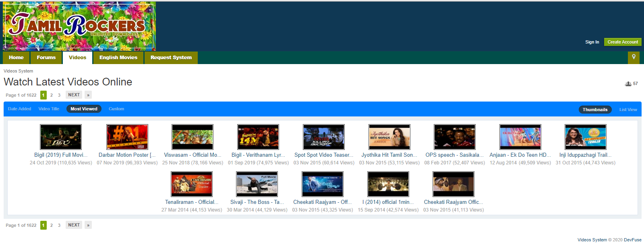The width and height of the screenshot is (644, 247).
Task: Click 'Jyothika Hit Tamil Son...' title link
Action: (389, 155)
